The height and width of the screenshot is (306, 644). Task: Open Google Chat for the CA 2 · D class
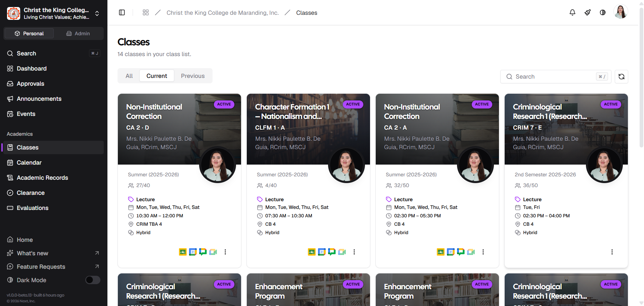(203, 252)
